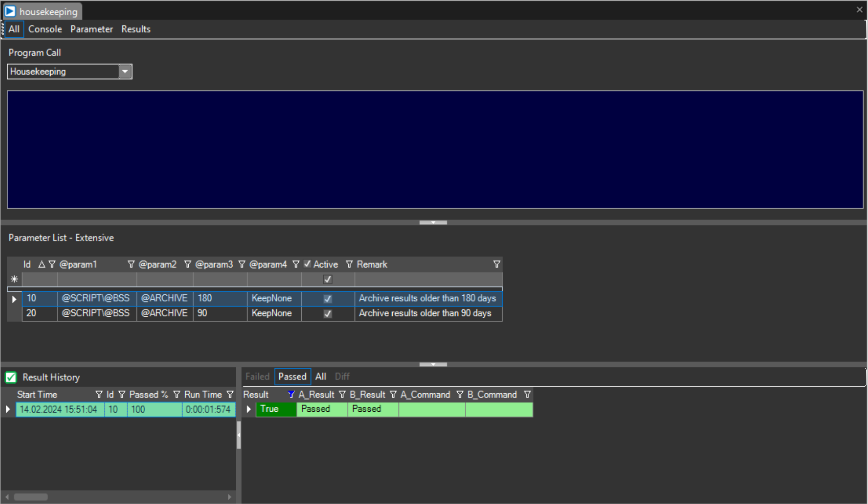The height and width of the screenshot is (504, 868).
Task: Click the filter icon on B_Command column
Action: point(527,395)
